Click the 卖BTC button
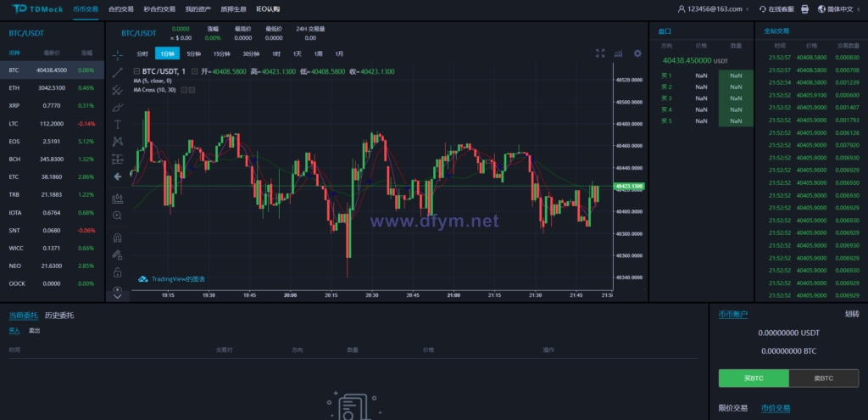868x420 pixels. click(824, 378)
